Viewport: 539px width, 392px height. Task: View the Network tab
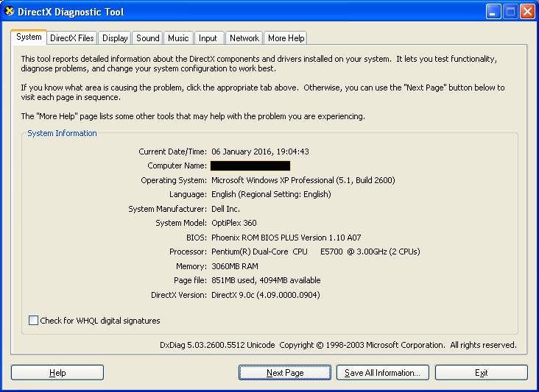point(244,38)
